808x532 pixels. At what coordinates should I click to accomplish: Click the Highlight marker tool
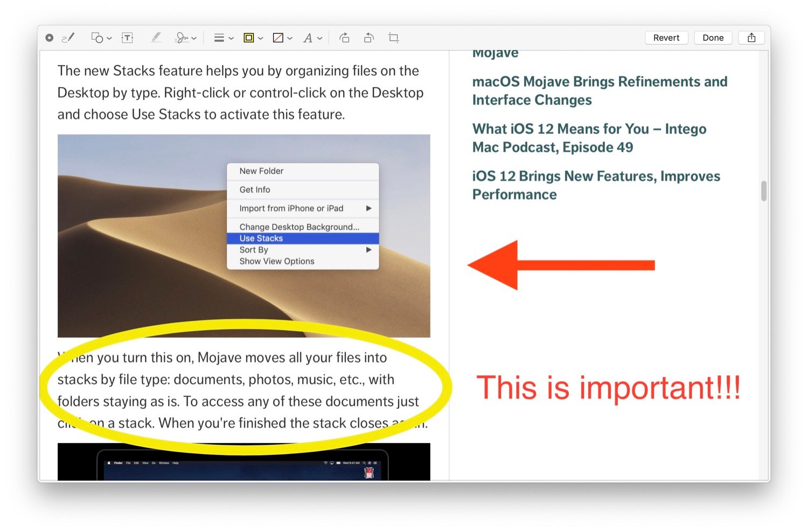click(x=156, y=38)
